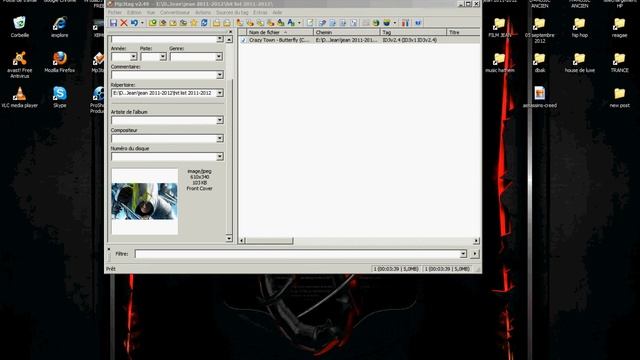This screenshot has height=360, width=640.
Task: Expand Numéro du disque dropdown arrow
Action: coord(220,157)
